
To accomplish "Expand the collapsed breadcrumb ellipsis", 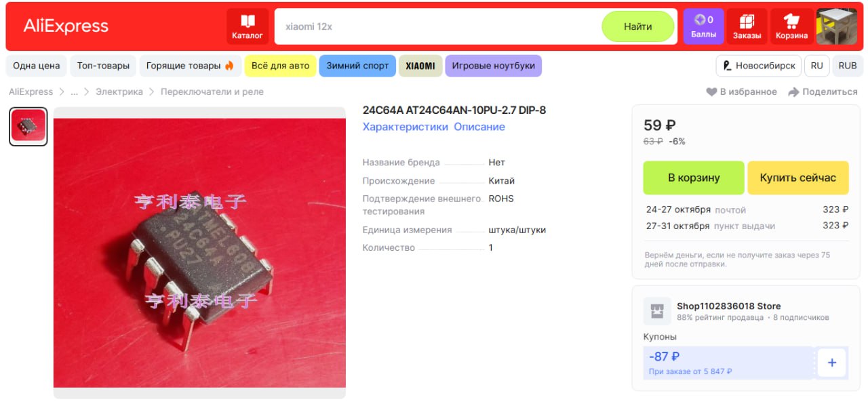I will (x=74, y=92).
